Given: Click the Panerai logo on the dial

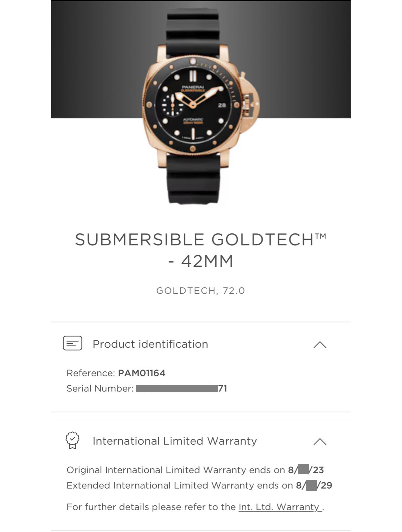Looking at the screenshot, I should pos(193,87).
